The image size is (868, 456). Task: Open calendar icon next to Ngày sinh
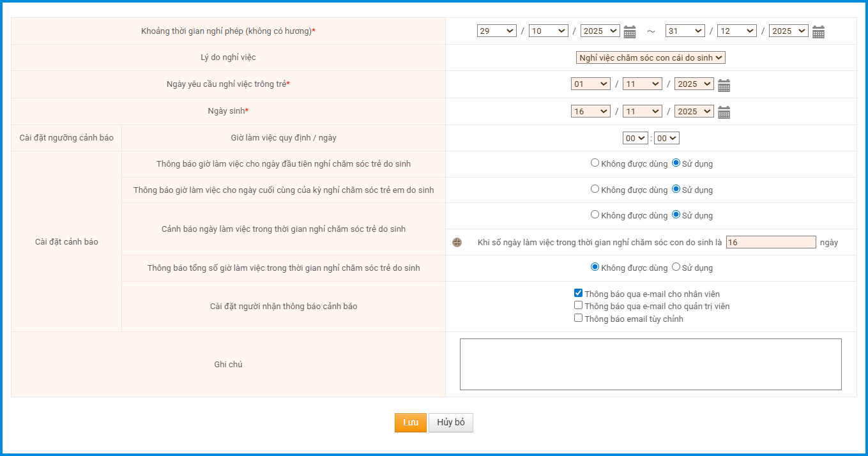(724, 112)
